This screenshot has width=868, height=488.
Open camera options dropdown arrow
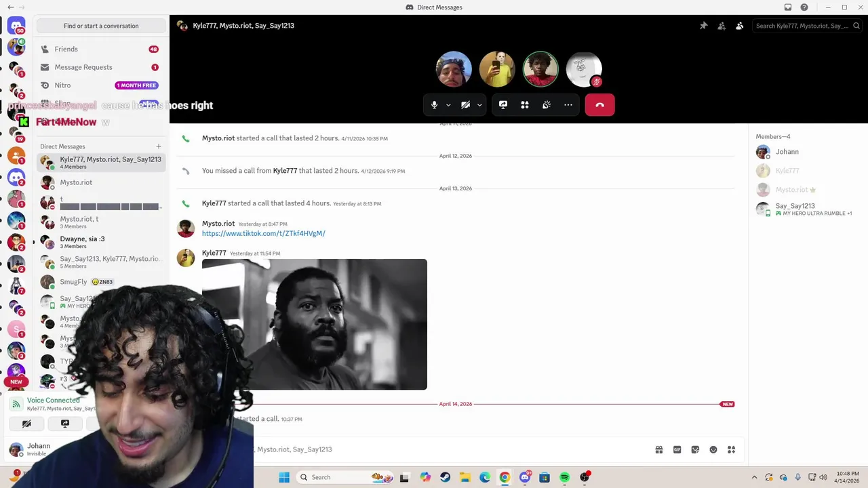479,105
